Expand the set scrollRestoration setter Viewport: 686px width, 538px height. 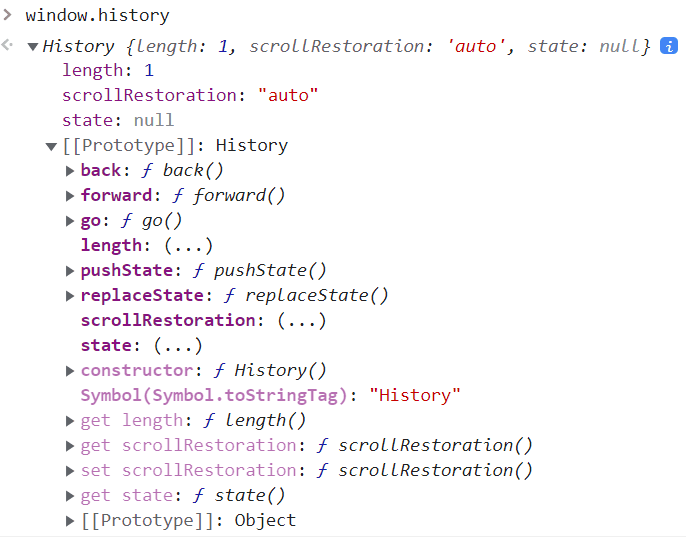(70, 471)
